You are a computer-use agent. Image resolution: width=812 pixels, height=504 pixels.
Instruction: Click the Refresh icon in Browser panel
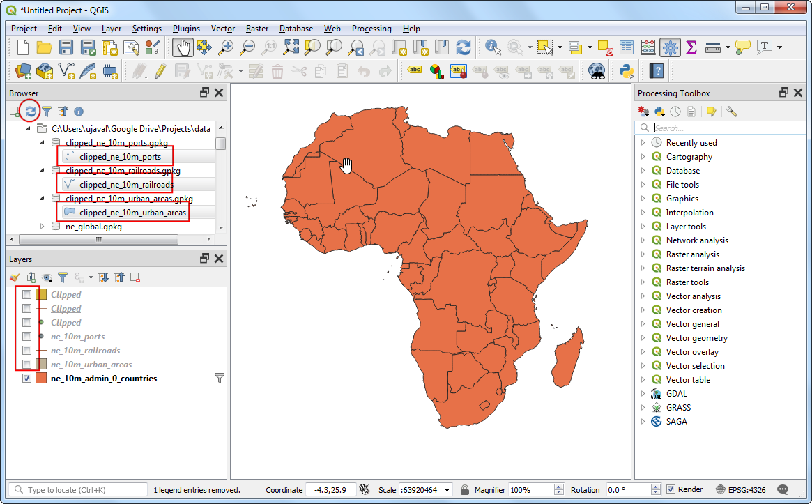(31, 111)
